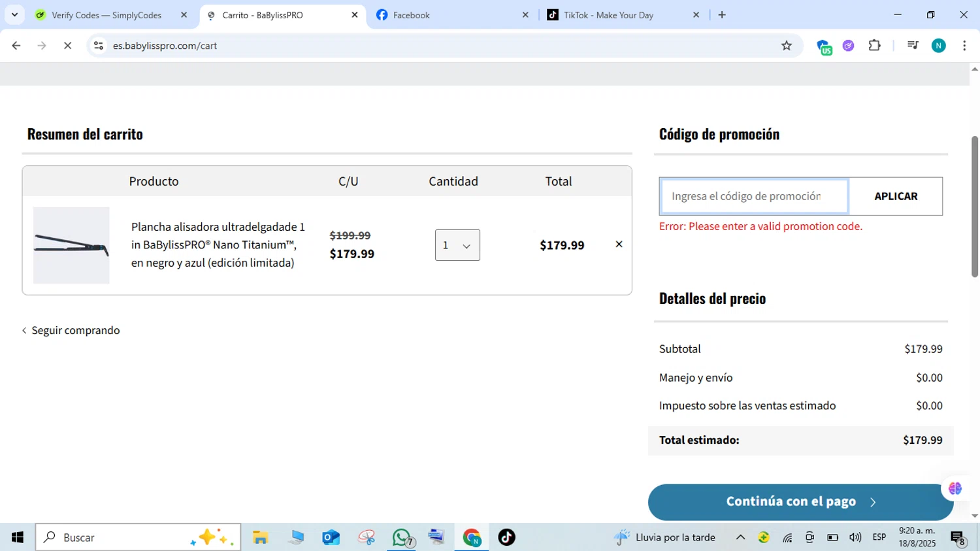Open battery status in tray
The image size is (980, 551).
point(832,537)
